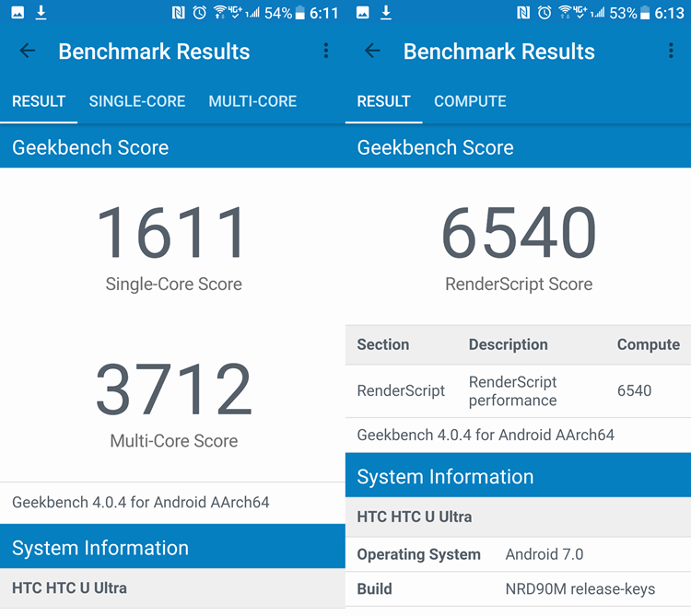Viewport: 691px width, 616px height.
Task: Tap Benchmark Results title on left screen
Action: tap(154, 51)
